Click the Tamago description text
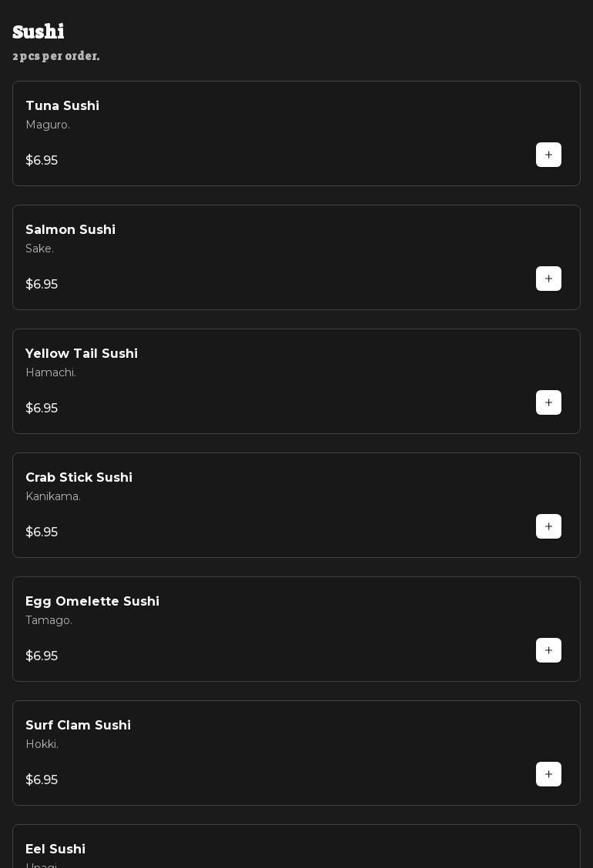This screenshot has height=868, width=593. pos(49,620)
